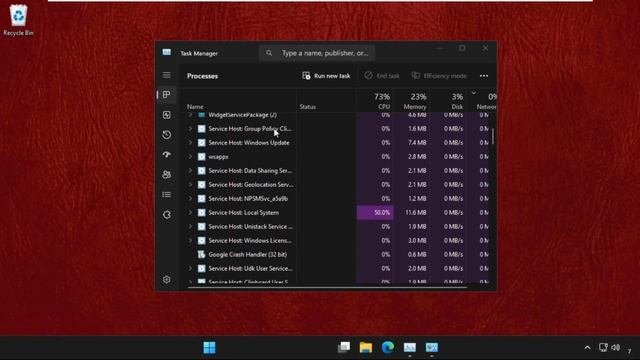640x360 pixels.
Task: Expand Service Host: Geolocation Service
Action: point(190,184)
